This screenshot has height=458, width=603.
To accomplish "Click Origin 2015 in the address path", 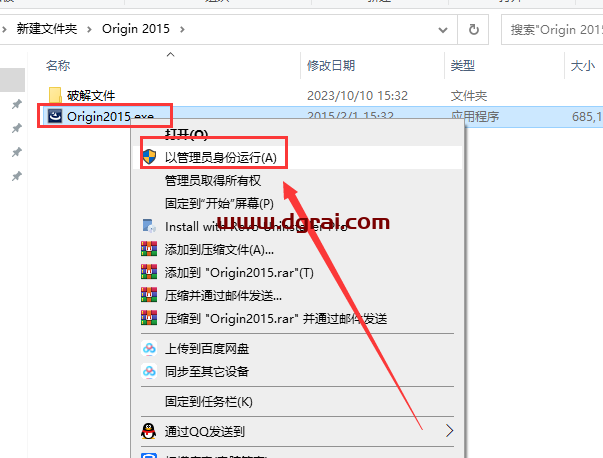I will click(136, 29).
